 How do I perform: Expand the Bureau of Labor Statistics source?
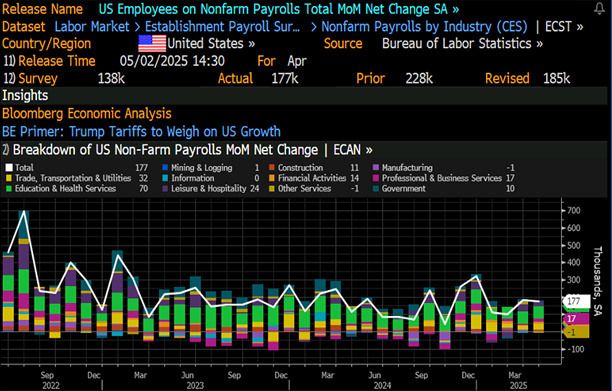(x=462, y=44)
